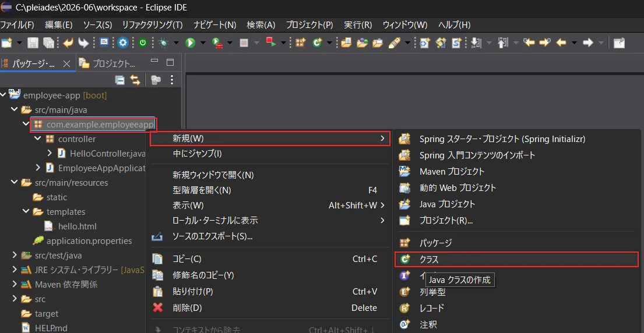Open the ウィンドウ(W) menu
Viewport: 644px width, 333px height.
click(x=405, y=24)
